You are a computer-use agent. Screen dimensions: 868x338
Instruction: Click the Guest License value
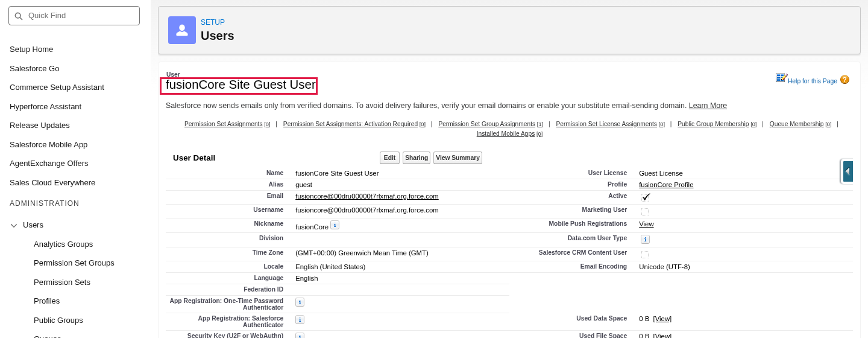click(661, 173)
